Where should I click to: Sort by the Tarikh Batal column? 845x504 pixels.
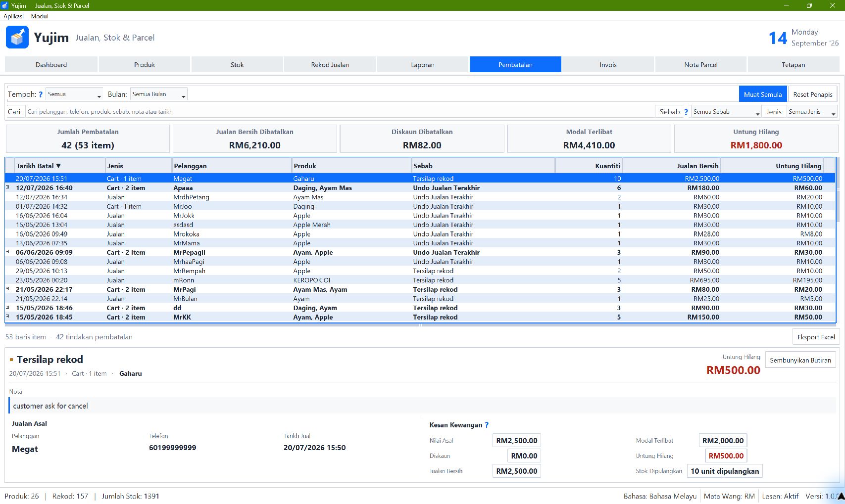(x=59, y=166)
